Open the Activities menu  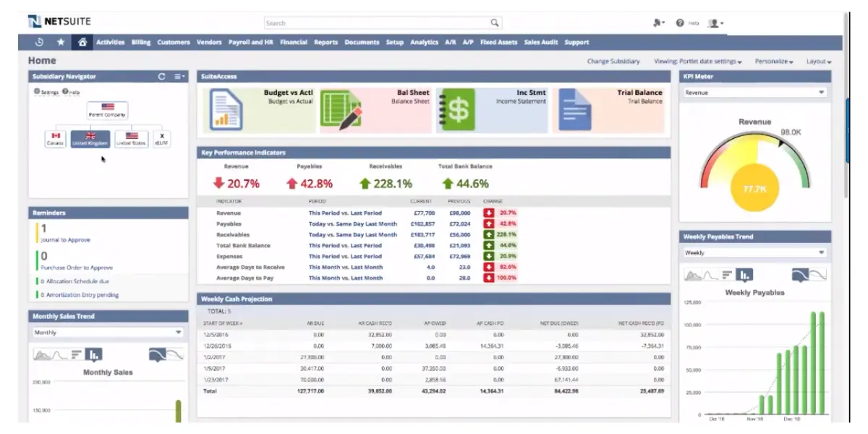[111, 42]
